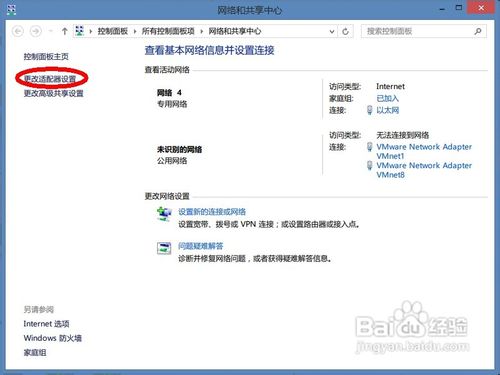Screen dimensions: 500x375
Task: Click the 网络 4 network name
Action: [169, 92]
